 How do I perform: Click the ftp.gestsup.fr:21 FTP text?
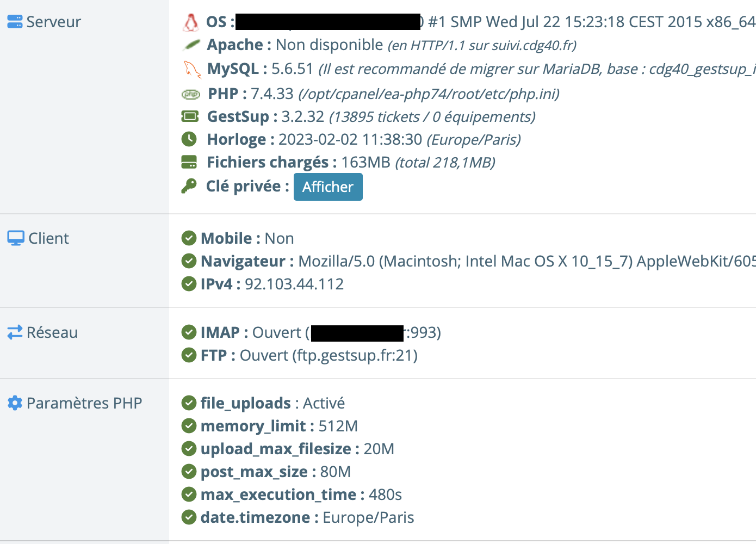pyautogui.click(x=355, y=356)
